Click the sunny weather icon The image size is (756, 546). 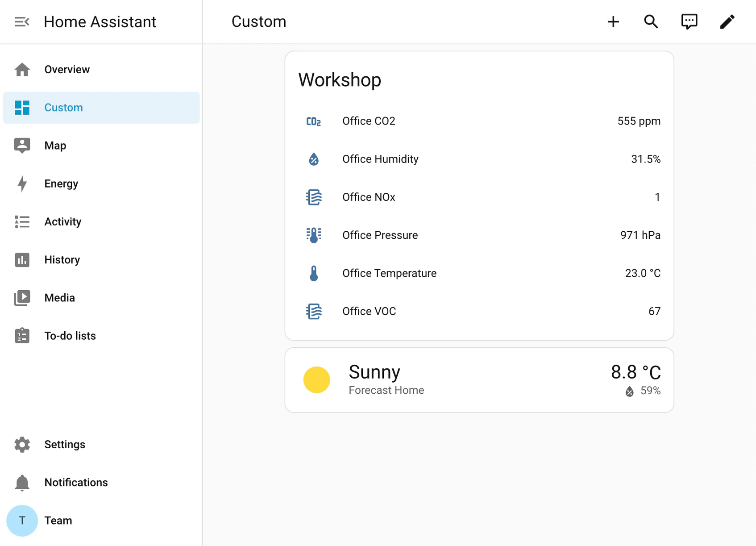click(x=317, y=380)
